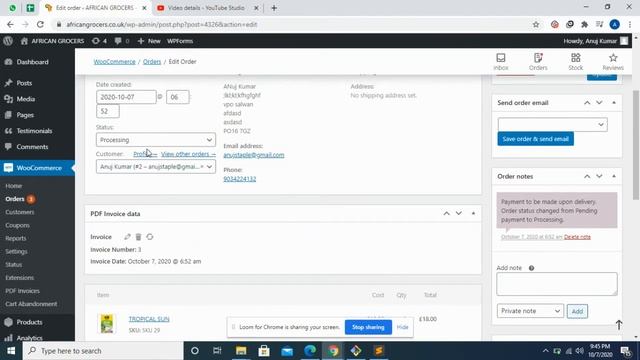Open the updates counter showing 4
This screenshot has width=640, height=360.
[x=99, y=41]
